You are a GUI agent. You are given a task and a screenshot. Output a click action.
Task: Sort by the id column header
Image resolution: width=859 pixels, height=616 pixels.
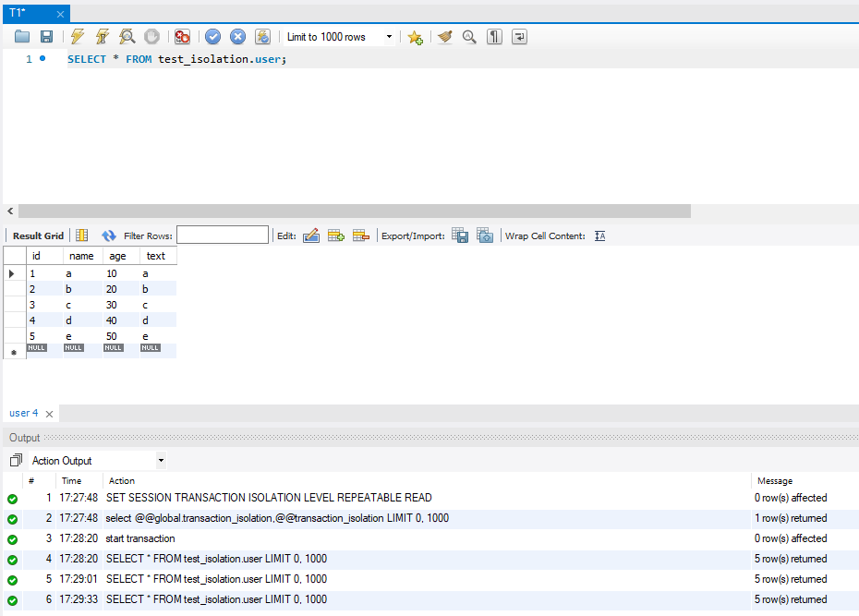[x=44, y=256]
